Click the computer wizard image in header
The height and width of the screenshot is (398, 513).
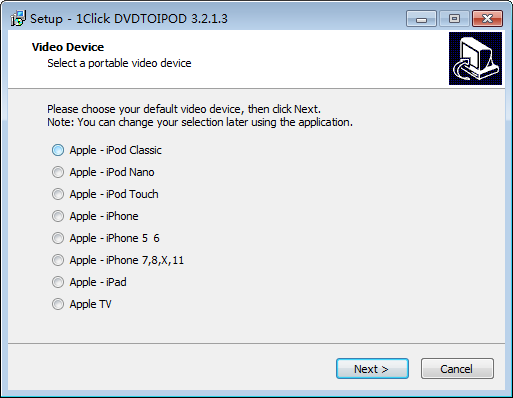(x=475, y=58)
